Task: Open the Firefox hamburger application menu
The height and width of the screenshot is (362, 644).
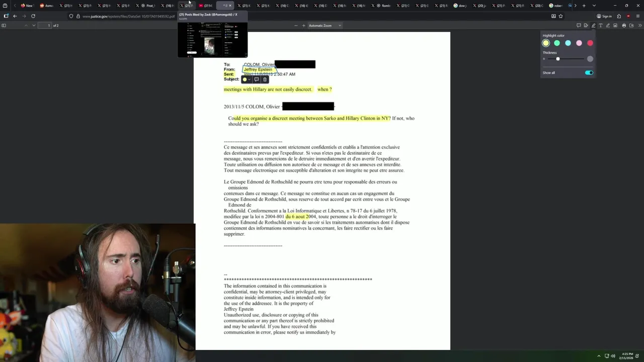Action: point(638,16)
